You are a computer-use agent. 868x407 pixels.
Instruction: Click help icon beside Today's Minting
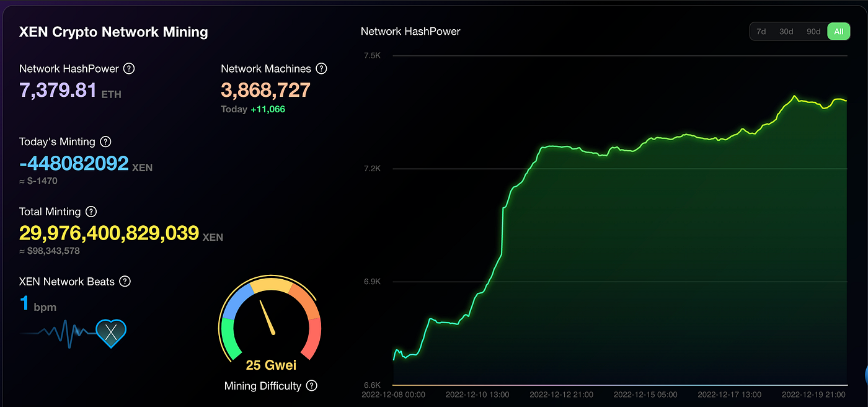coord(105,141)
